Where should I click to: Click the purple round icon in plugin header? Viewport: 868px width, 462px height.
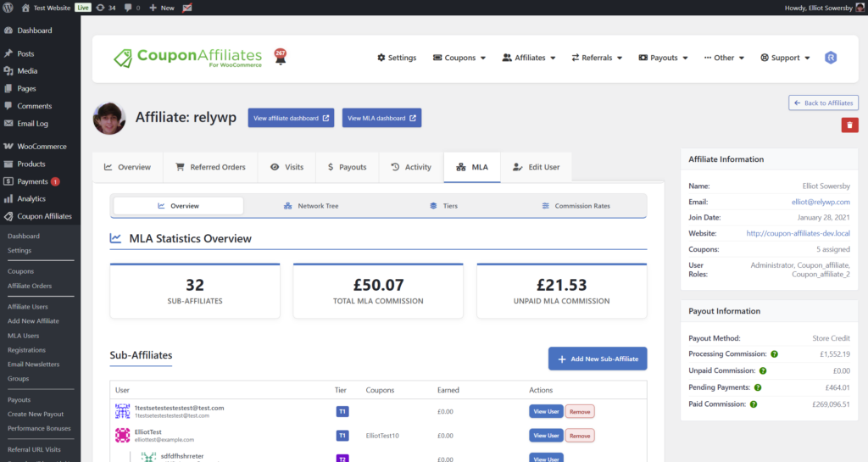pos(832,58)
